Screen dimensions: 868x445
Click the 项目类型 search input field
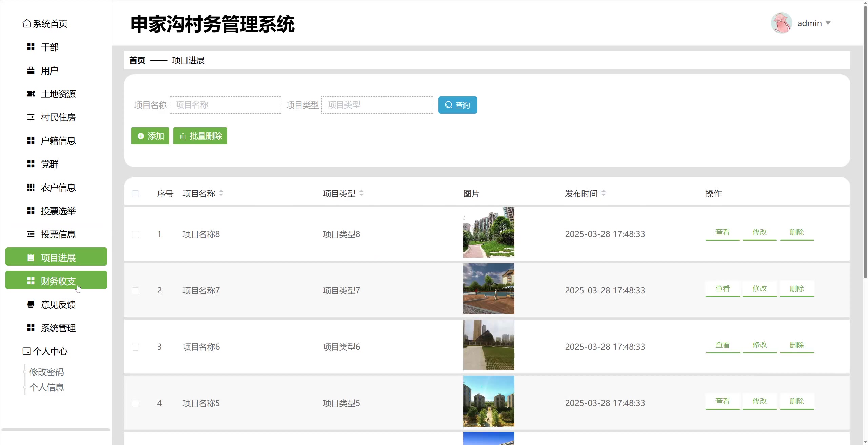pos(377,105)
